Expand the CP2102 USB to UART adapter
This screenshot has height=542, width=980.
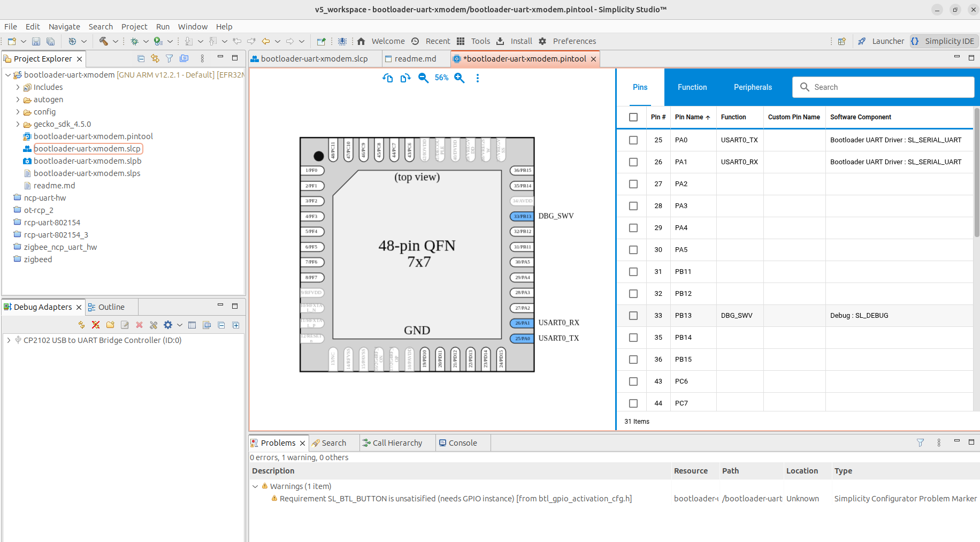(x=8, y=340)
